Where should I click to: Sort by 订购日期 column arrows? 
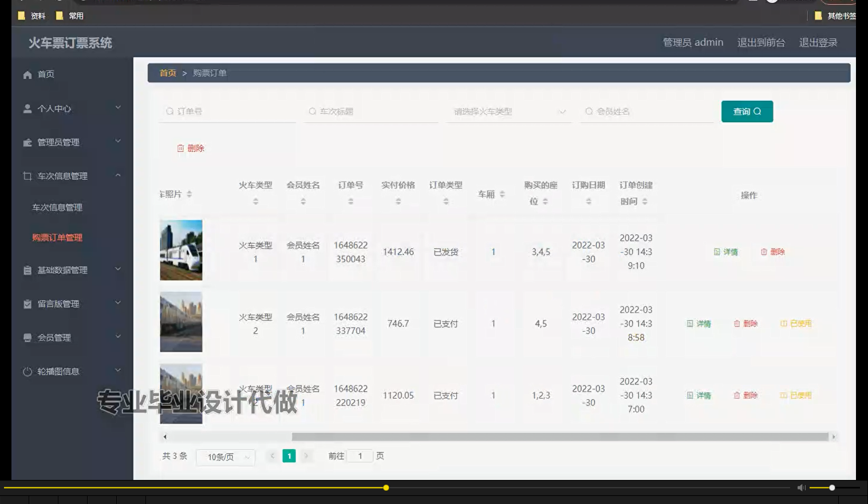(588, 202)
